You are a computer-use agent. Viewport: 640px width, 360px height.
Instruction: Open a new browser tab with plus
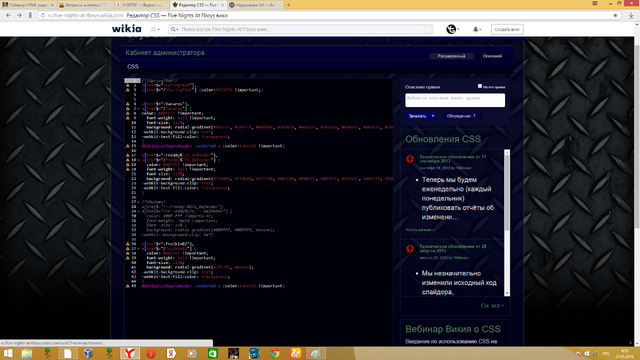pos(288,5)
